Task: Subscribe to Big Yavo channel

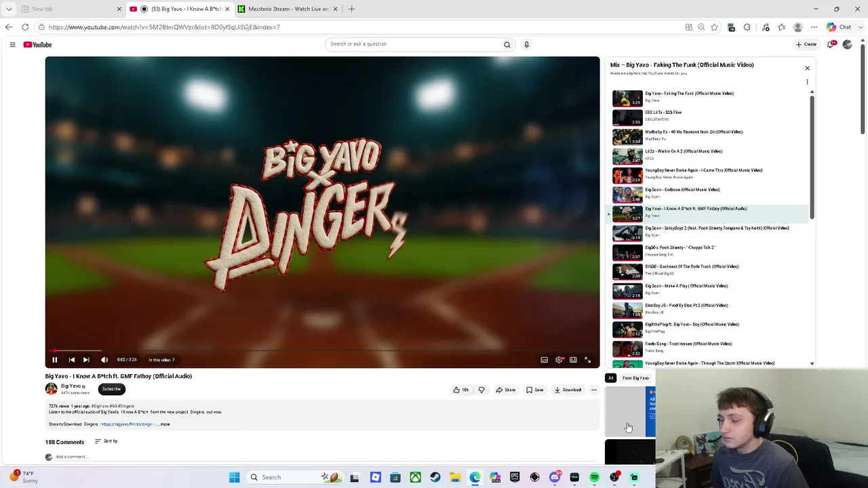Action: pyautogui.click(x=111, y=389)
